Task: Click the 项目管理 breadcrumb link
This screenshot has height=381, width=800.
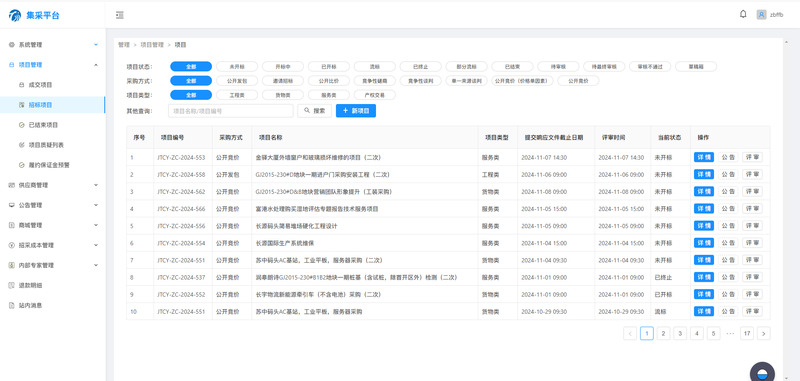Action: 152,45
